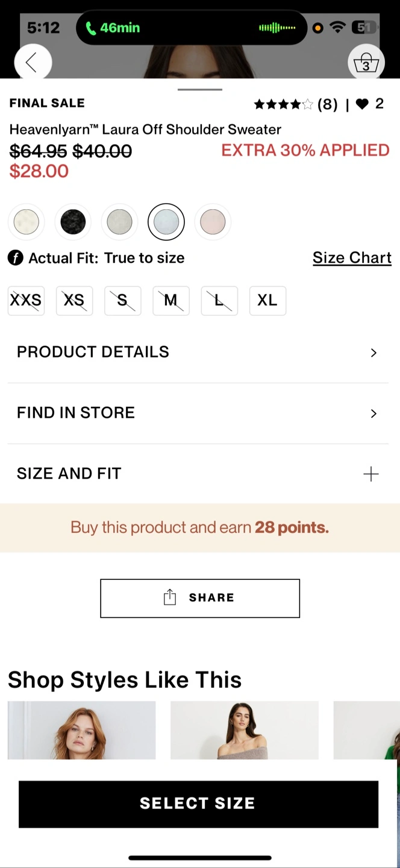The height and width of the screenshot is (868, 400).
Task: Tap the heart favorite icon
Action: point(362,104)
